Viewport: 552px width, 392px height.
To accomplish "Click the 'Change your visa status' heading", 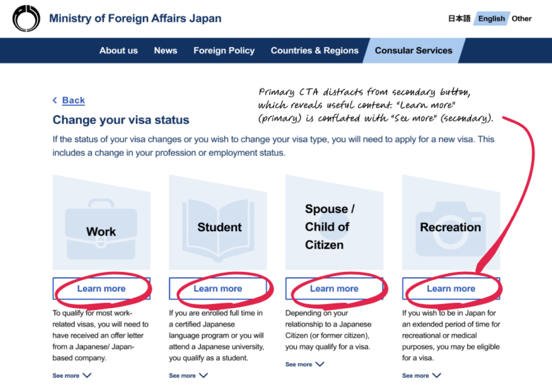I will tap(121, 120).
